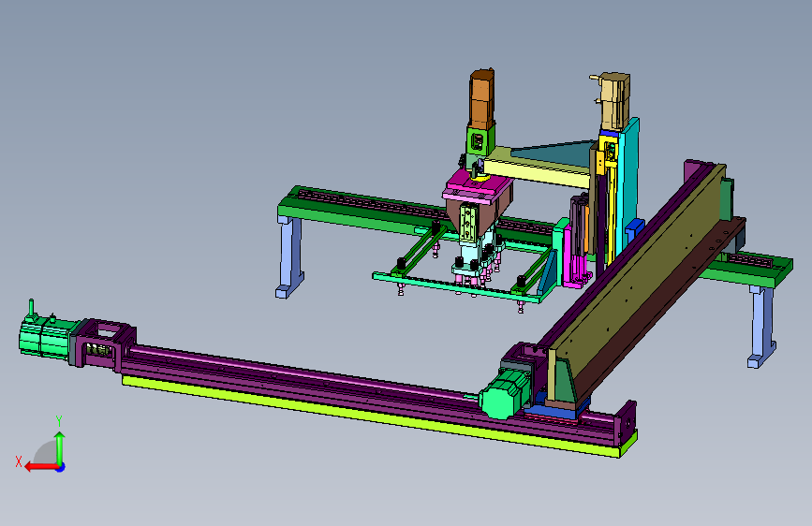Click the blue Z axis ball at the triad origin
Image resolution: width=812 pixels, height=526 pixels.
tap(61, 467)
